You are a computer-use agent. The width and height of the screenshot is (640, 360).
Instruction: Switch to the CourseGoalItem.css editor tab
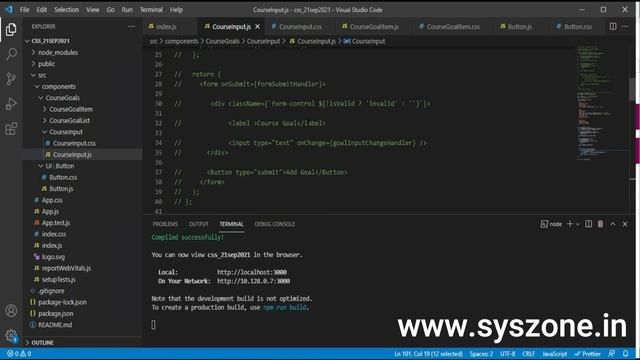[x=453, y=27]
